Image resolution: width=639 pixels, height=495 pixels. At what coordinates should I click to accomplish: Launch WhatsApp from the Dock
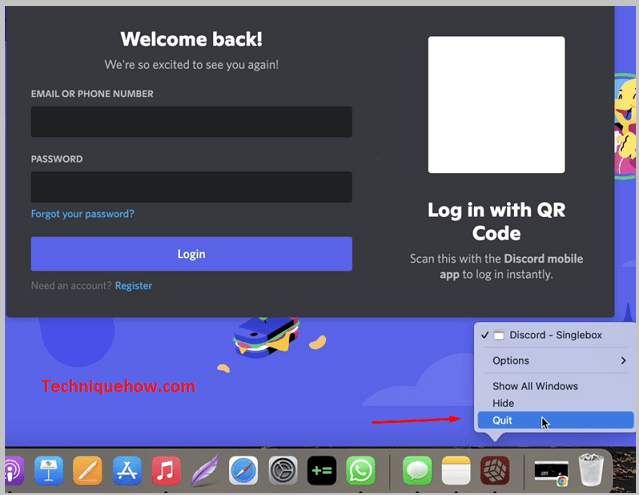point(361,471)
